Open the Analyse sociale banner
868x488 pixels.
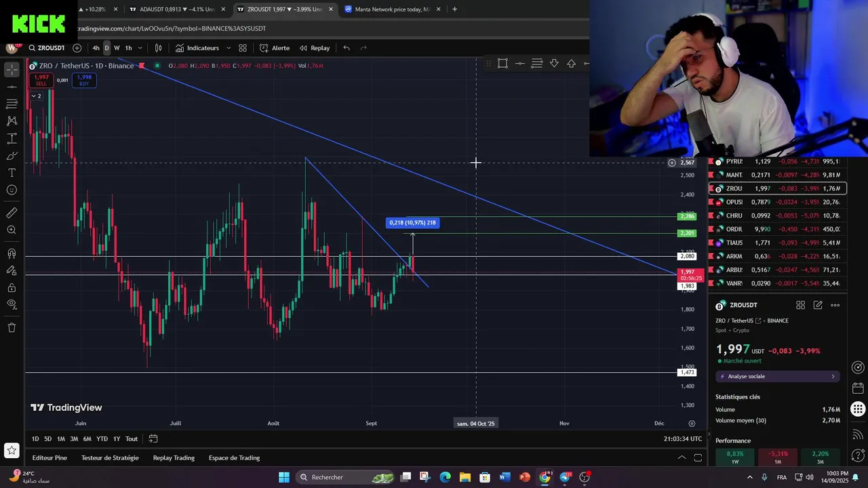point(778,376)
